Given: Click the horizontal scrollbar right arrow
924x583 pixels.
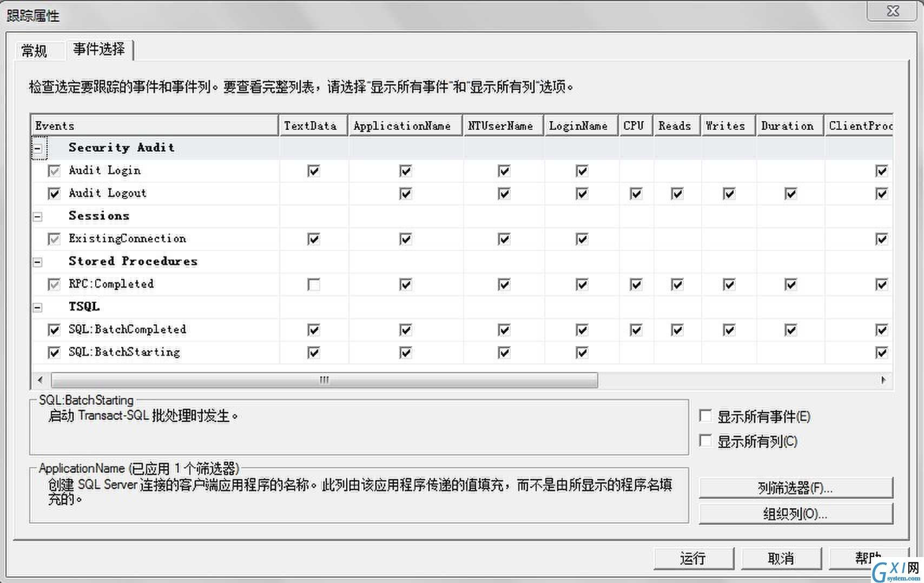Looking at the screenshot, I should coord(883,380).
